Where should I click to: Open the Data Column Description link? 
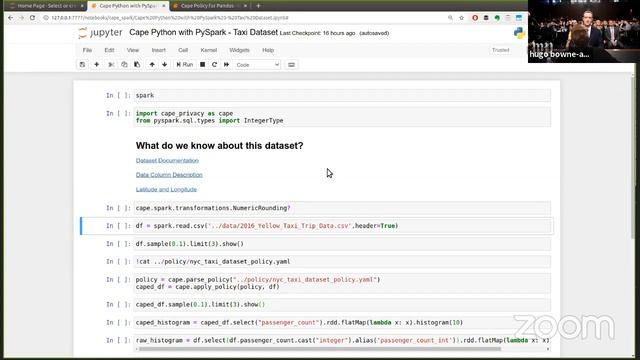click(x=169, y=175)
